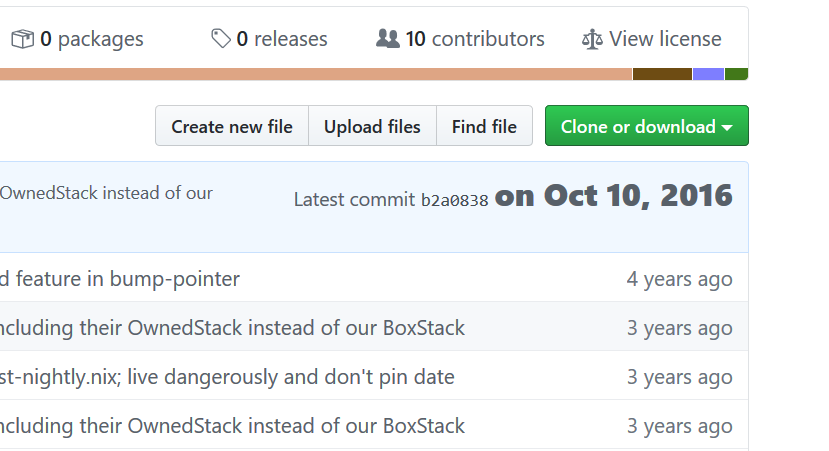
Task: Click the '4 years ago' timestamp
Action: click(679, 279)
